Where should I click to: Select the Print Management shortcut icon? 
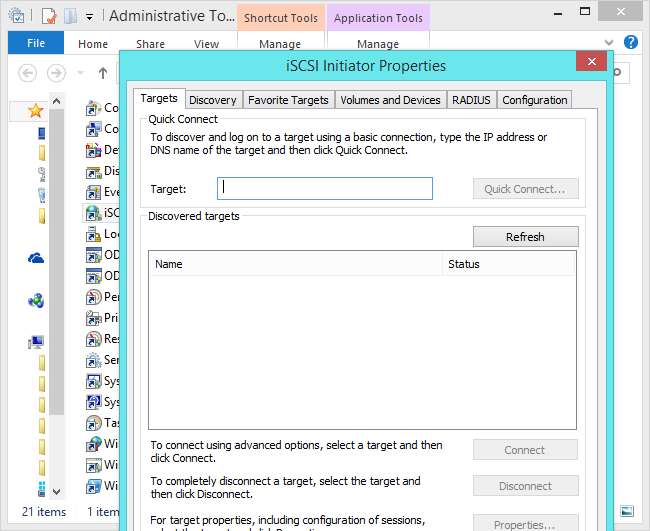[x=94, y=318]
